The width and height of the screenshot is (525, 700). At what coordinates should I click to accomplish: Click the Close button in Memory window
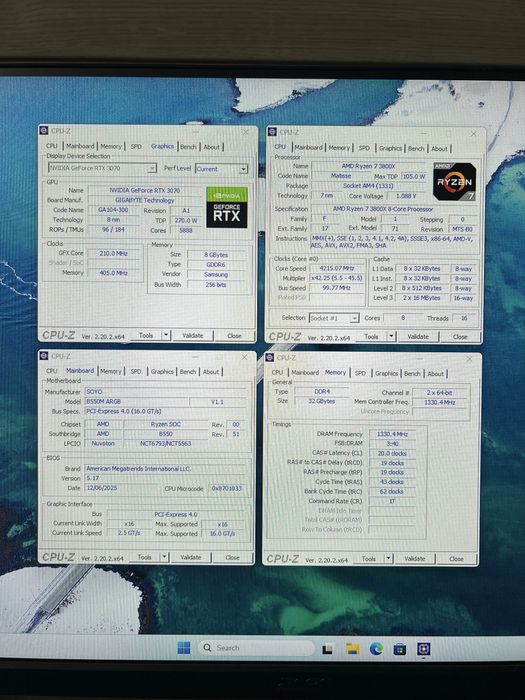tap(456, 559)
